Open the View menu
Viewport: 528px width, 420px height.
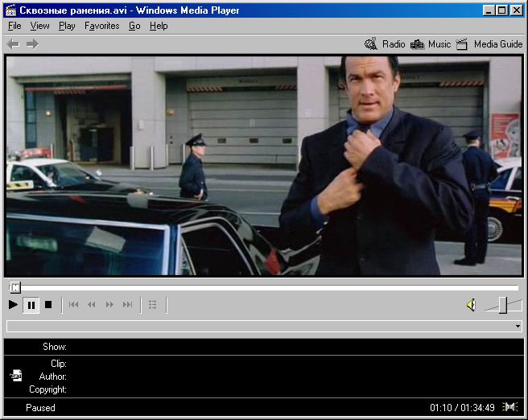point(39,26)
